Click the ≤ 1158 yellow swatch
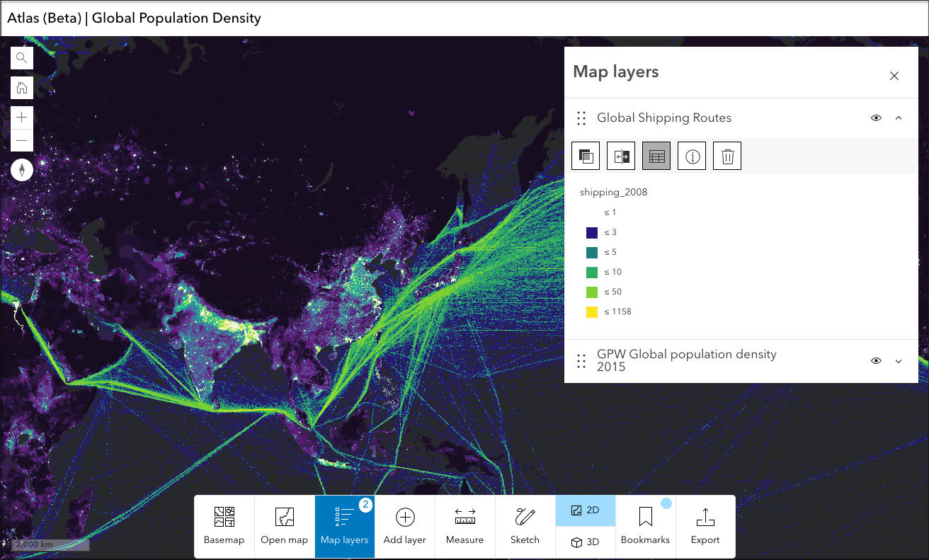929x560 pixels. tap(592, 312)
